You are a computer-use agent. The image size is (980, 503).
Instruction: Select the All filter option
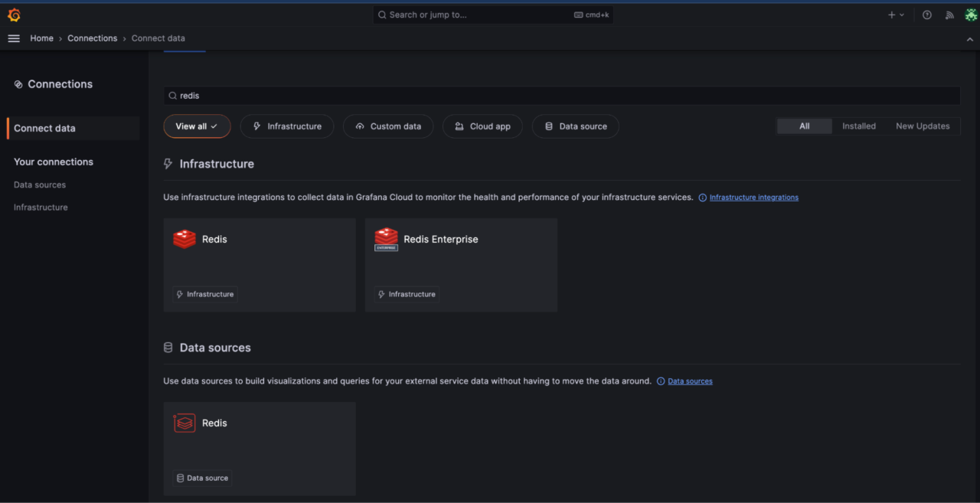[804, 126]
